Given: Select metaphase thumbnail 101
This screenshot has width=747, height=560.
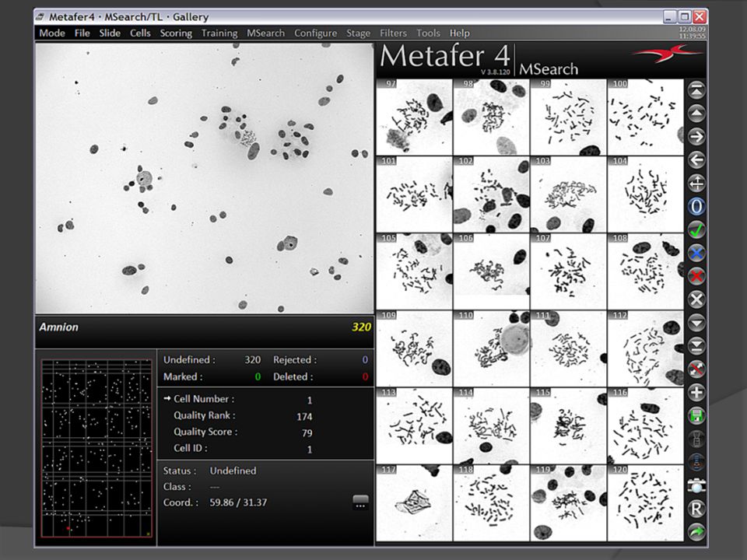Looking at the screenshot, I should 414,194.
